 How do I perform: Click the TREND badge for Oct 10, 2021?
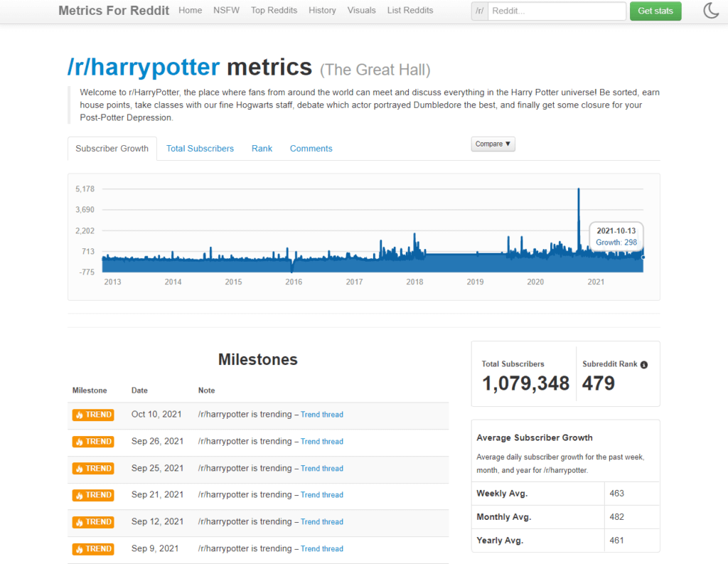(93, 415)
